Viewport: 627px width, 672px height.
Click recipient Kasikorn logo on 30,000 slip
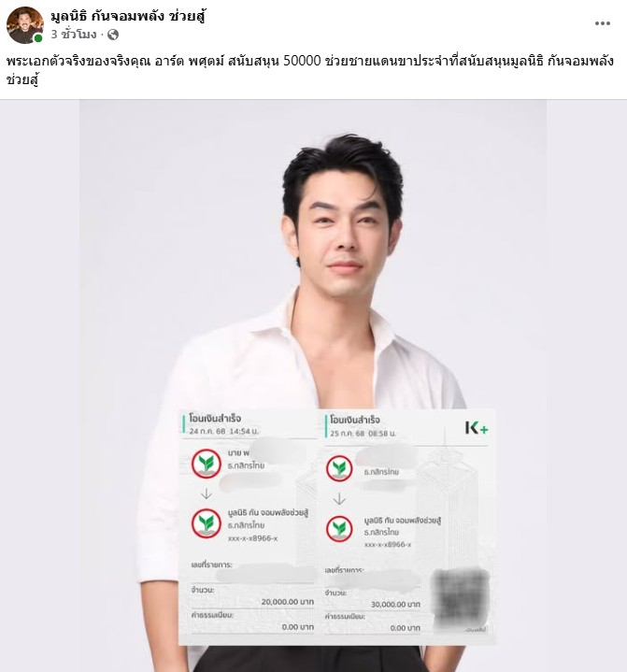click(339, 529)
